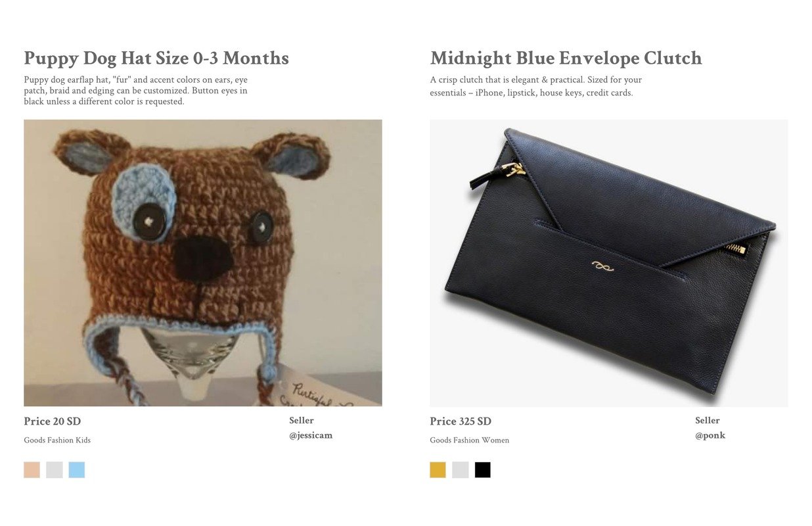Visit seller @ponk's profile

pos(710,435)
